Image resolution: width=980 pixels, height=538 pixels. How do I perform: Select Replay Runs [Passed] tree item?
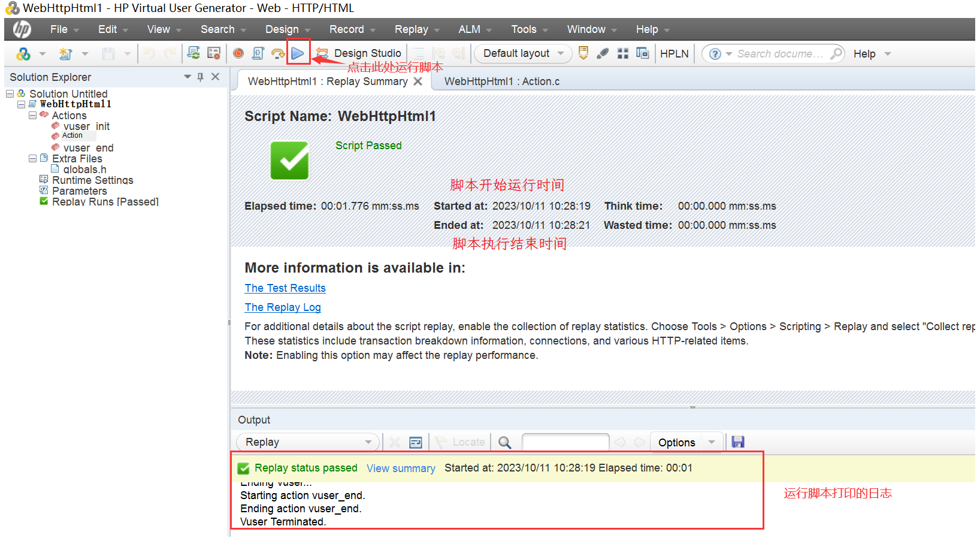[105, 201]
